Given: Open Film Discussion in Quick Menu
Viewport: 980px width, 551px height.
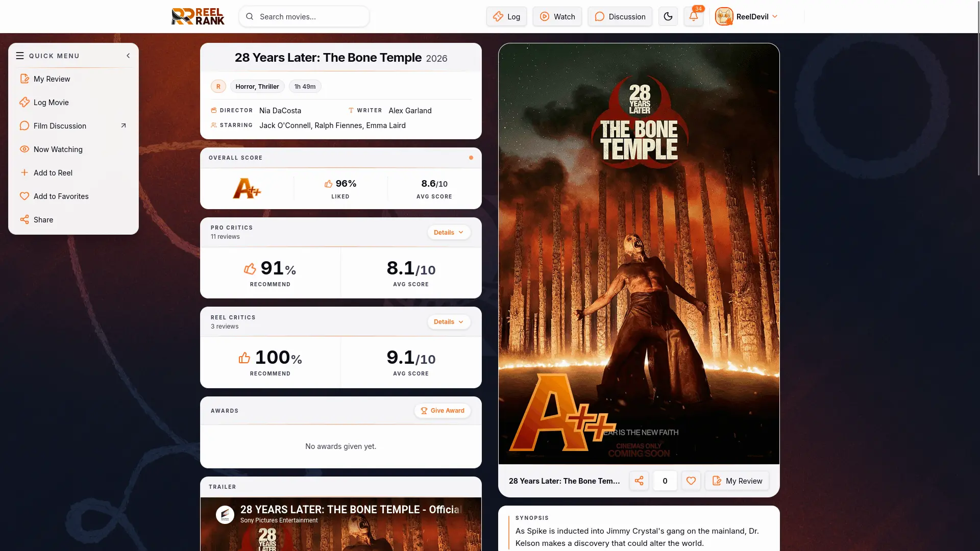Looking at the screenshot, I should coord(73,126).
